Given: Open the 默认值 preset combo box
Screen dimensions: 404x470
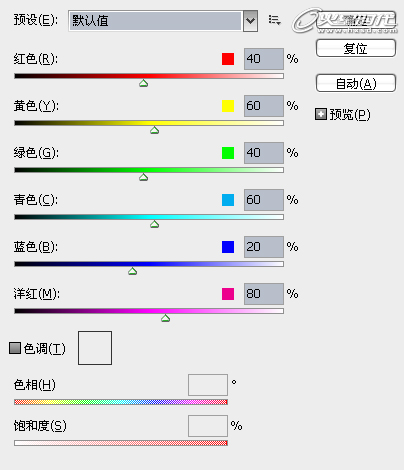Looking at the screenshot, I should pos(163,21).
